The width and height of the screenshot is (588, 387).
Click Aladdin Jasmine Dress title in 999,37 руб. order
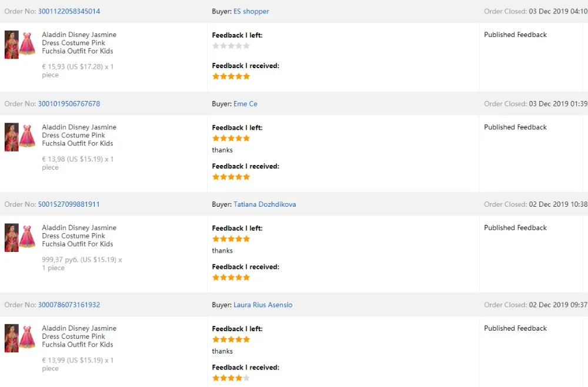79,235
